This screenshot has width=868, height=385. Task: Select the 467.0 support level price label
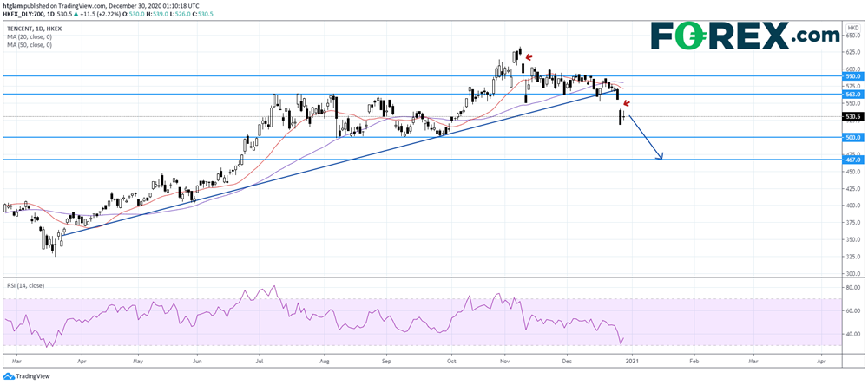pyautogui.click(x=852, y=160)
